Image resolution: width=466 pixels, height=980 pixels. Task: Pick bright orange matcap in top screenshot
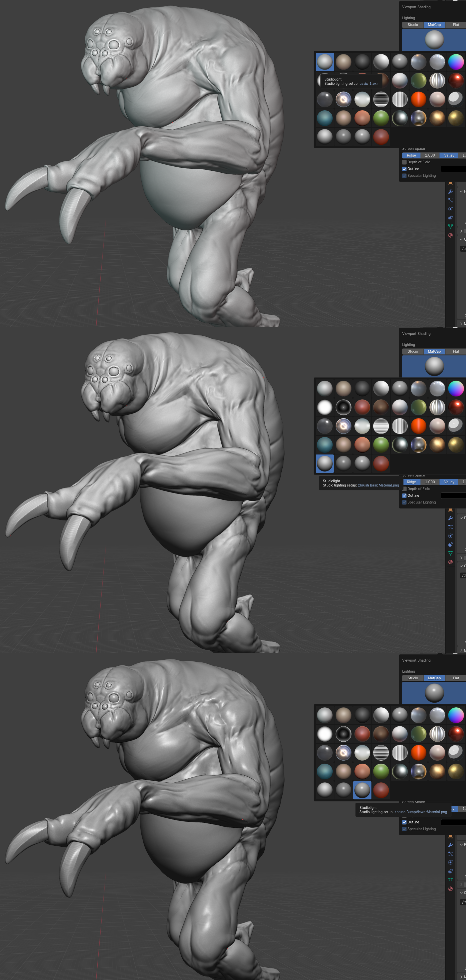(x=418, y=100)
